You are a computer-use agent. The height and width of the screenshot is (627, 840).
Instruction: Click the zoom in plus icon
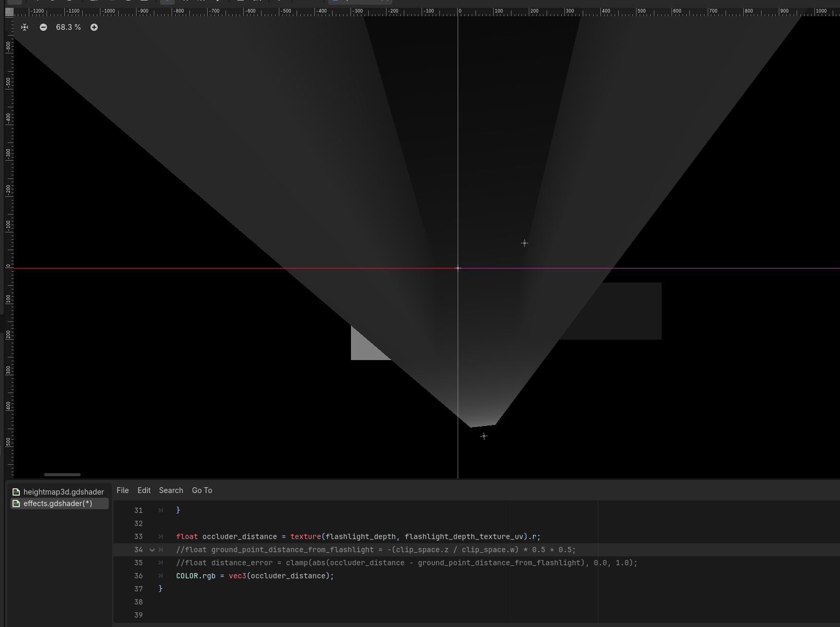tap(94, 27)
